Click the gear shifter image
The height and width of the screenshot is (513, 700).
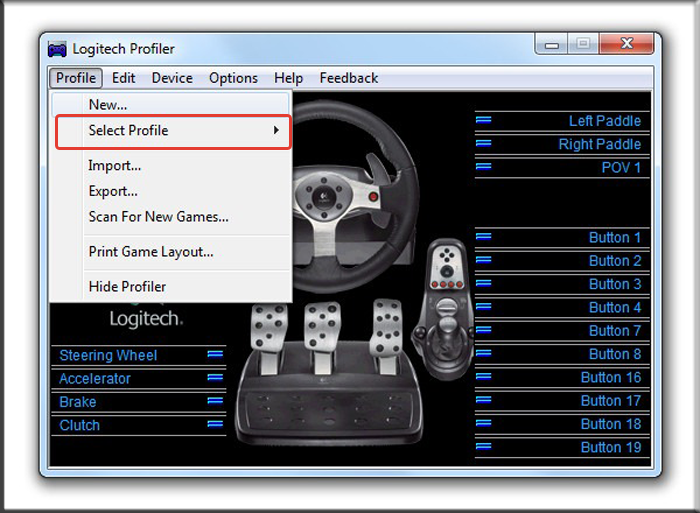click(443, 308)
